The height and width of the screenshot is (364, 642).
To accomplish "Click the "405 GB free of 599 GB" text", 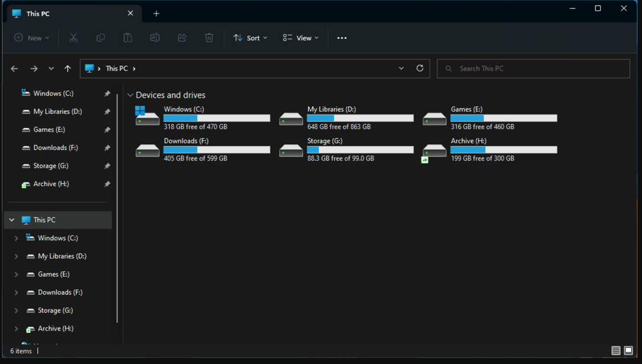I will pyautogui.click(x=196, y=158).
